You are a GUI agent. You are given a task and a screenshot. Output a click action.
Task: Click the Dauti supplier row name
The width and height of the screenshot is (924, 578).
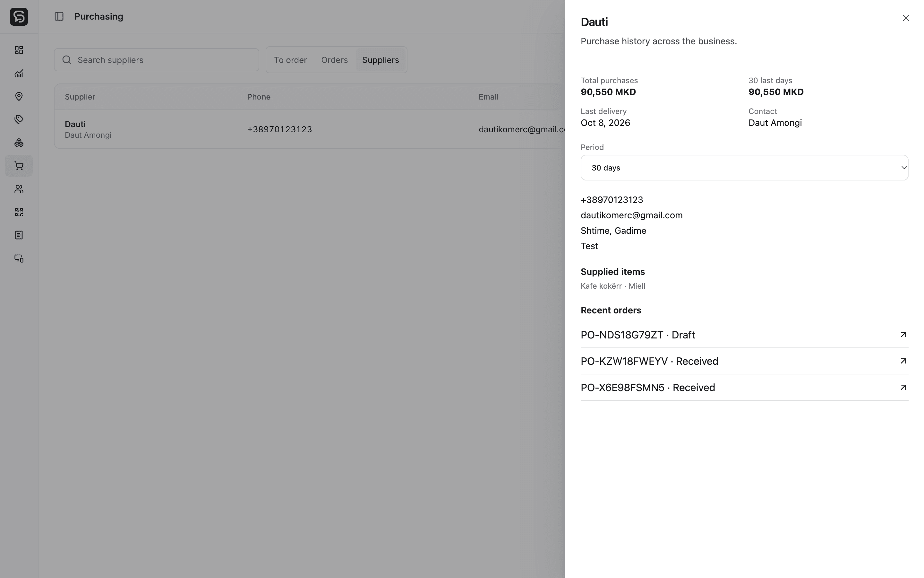pos(75,124)
